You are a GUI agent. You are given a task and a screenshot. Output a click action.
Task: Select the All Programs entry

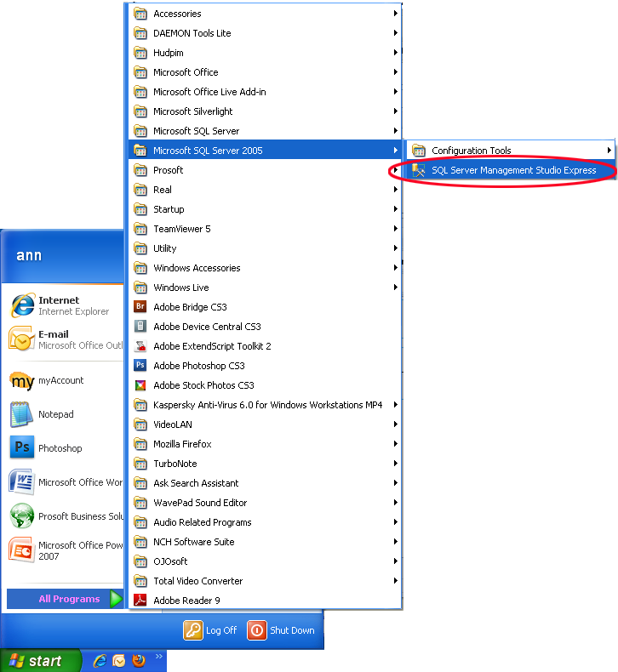tap(69, 599)
